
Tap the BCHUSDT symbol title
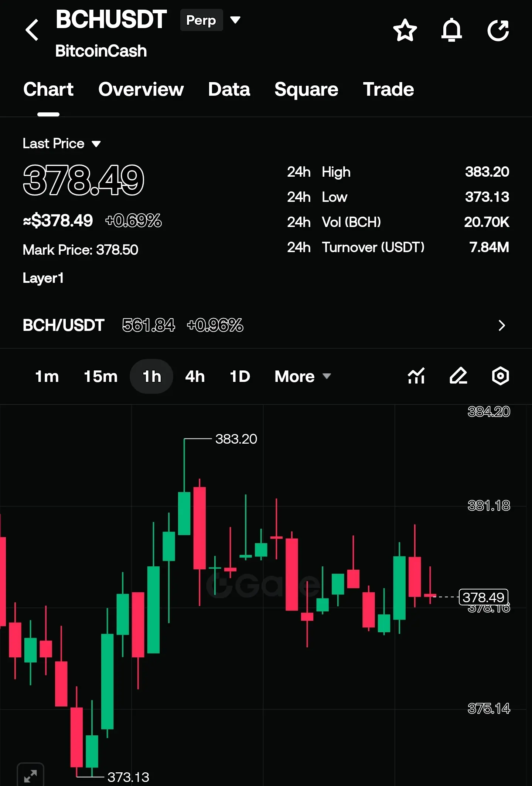[x=111, y=19]
